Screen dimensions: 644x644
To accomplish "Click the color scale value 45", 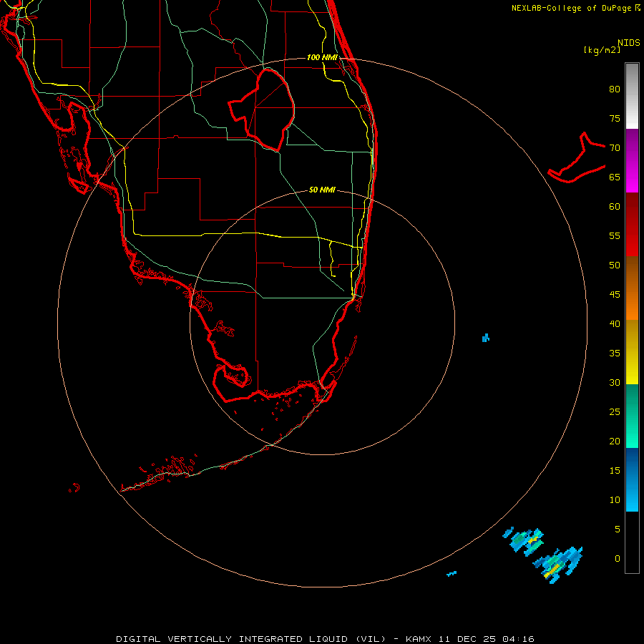I will coord(615,295).
